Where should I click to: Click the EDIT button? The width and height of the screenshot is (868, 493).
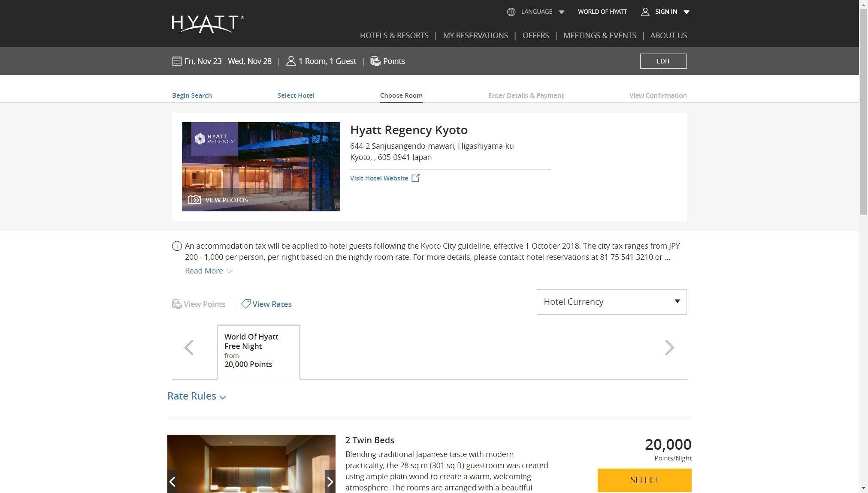[663, 61]
